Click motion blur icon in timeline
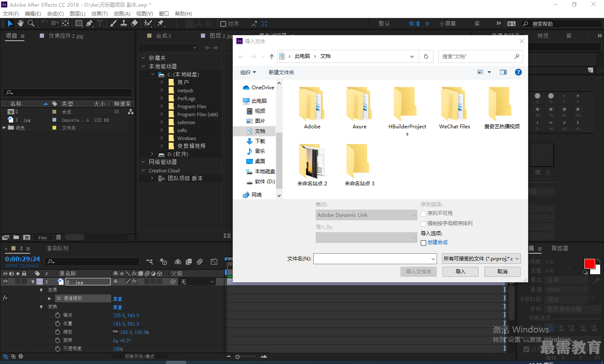The image size is (604, 364). tap(200, 262)
